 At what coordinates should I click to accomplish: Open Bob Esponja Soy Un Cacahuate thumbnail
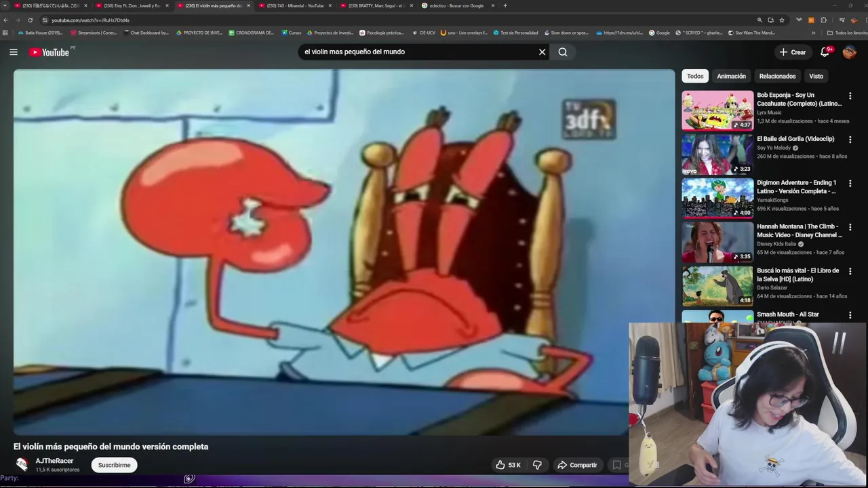point(717,110)
